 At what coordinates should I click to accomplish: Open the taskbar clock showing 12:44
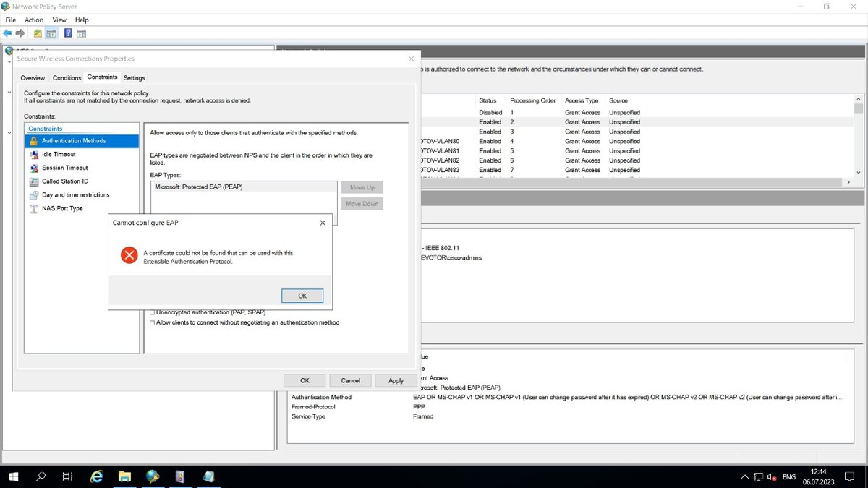pos(819,477)
